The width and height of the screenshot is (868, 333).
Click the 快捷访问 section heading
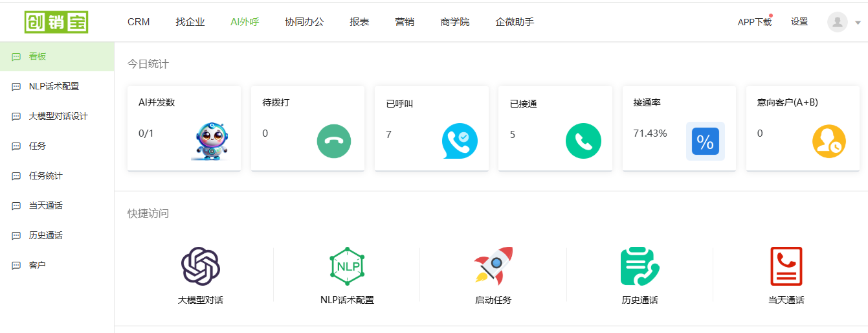pos(148,213)
